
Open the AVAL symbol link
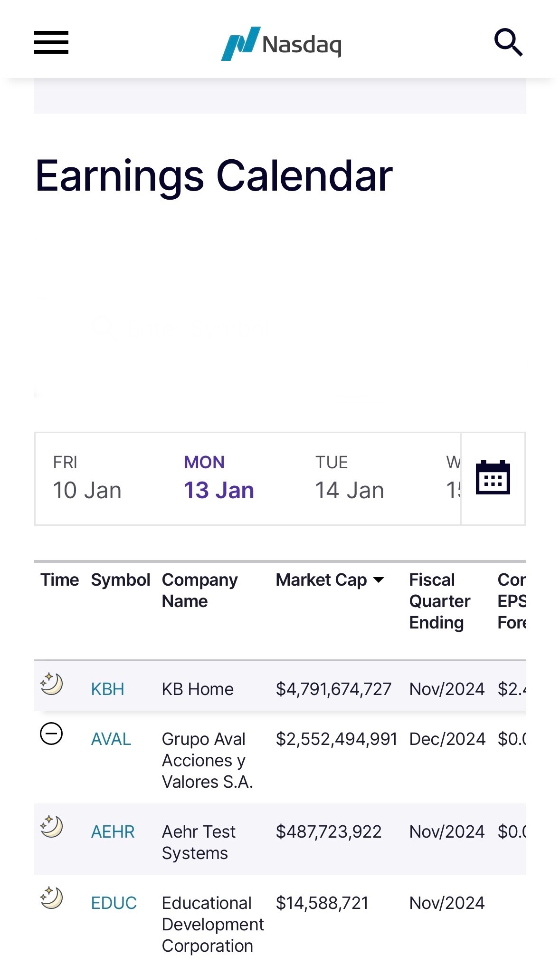111,739
